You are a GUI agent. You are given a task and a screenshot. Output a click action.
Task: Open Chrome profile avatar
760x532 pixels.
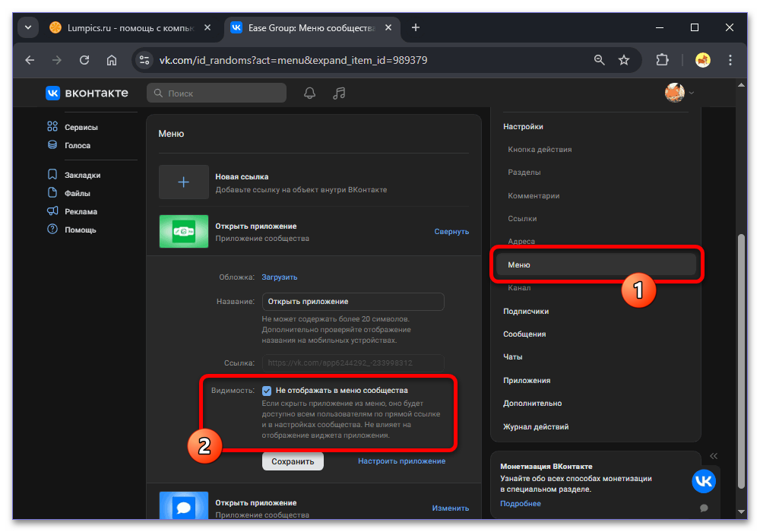(x=703, y=60)
